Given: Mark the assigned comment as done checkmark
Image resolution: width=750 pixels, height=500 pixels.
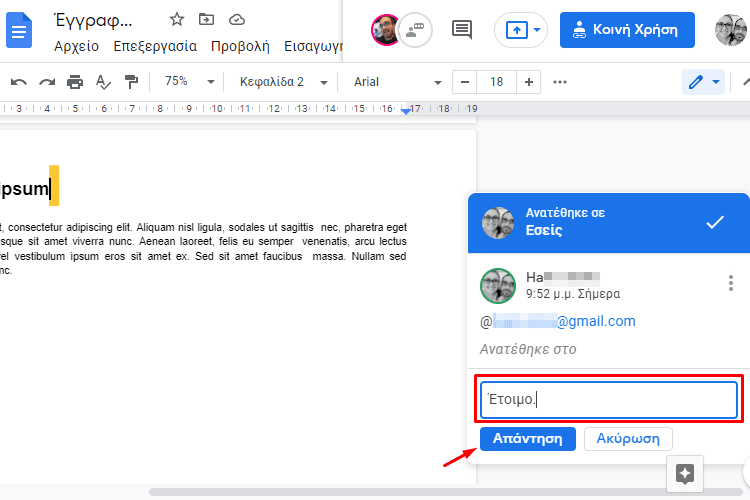Looking at the screenshot, I should (x=715, y=222).
